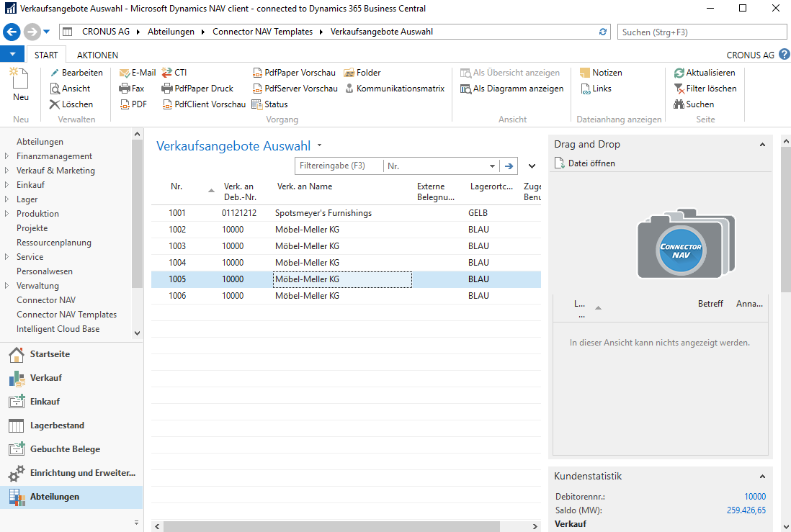The image size is (791, 532).
Task: Collapse the Drag and Drop panel
Action: (762, 145)
